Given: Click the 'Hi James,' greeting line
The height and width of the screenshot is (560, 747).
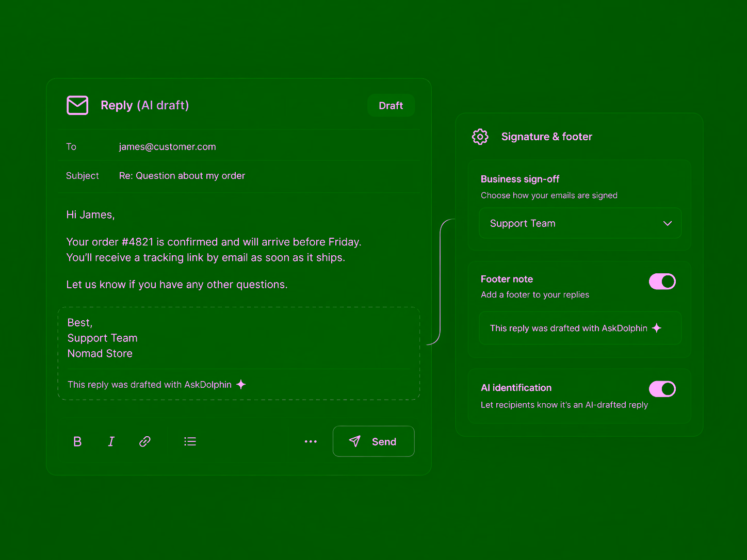Looking at the screenshot, I should (x=90, y=215).
